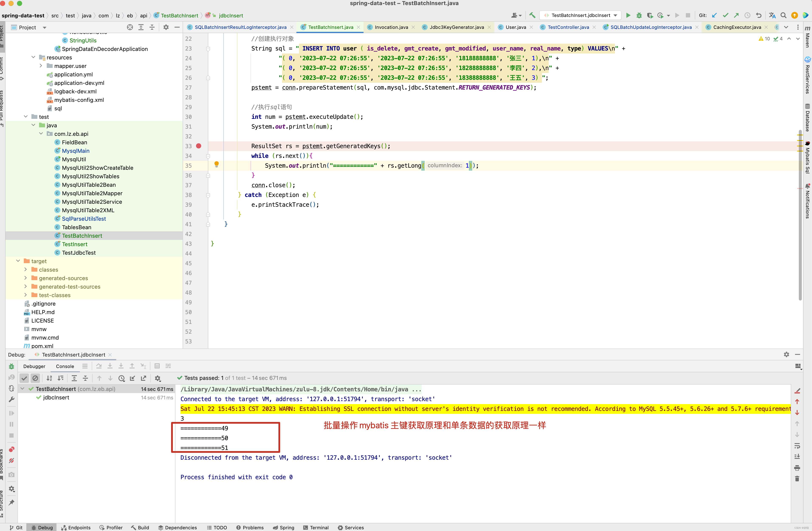Image resolution: width=812 pixels, height=531 pixels.
Task: Open Project panel settings gear
Action: [166, 27]
